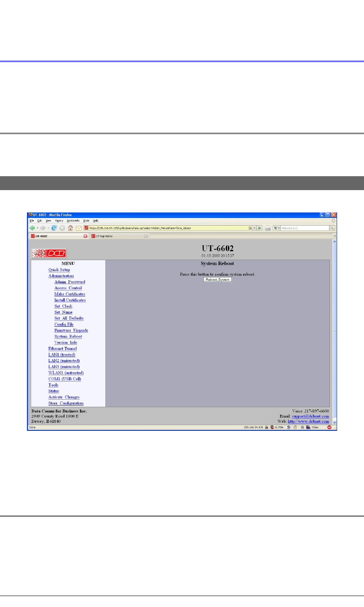Open the View menu
The width and height of the screenshot is (364, 607).
48,220
